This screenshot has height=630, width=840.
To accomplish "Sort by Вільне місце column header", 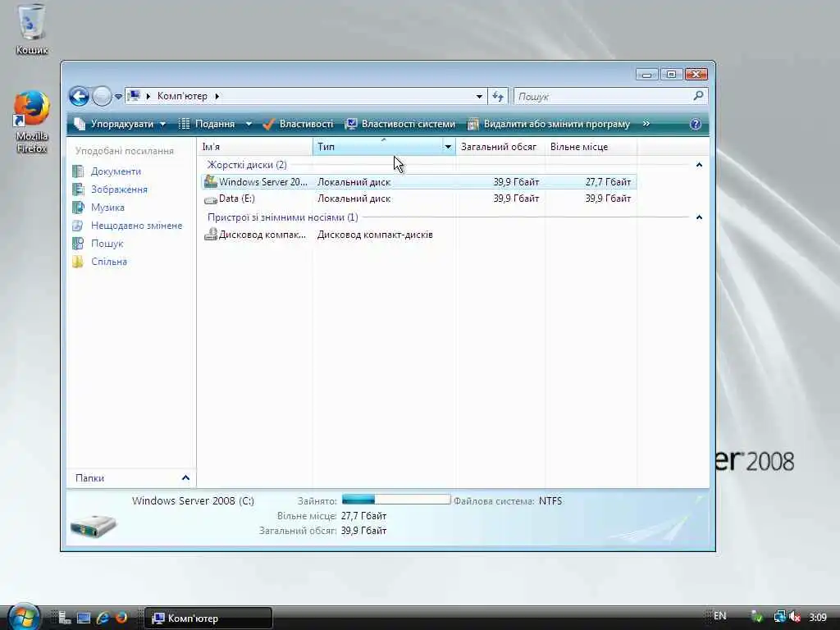I will pos(591,147).
